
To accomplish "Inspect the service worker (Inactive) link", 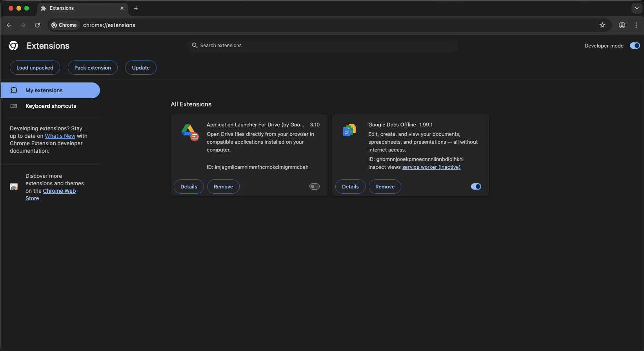I will (431, 167).
